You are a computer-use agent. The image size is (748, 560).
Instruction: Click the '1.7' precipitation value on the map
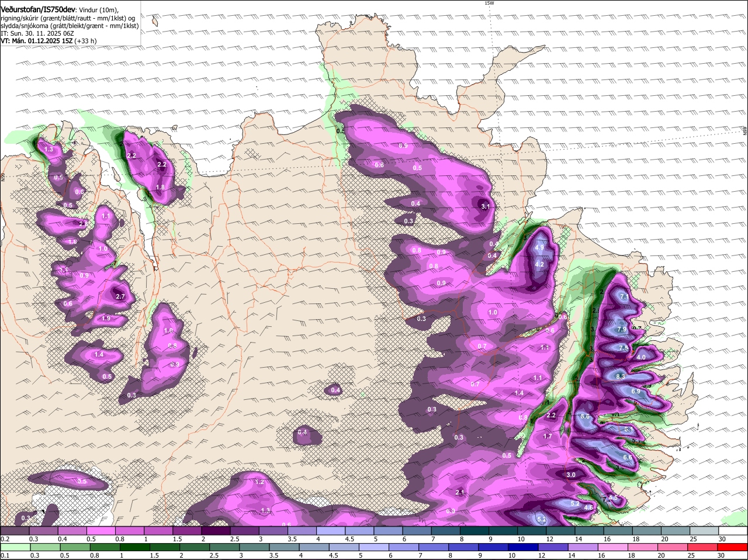548,437
